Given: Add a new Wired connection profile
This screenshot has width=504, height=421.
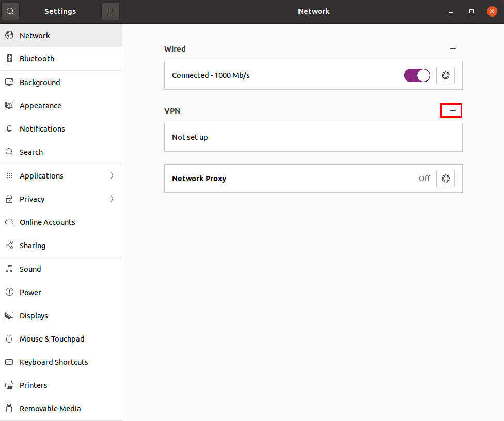Looking at the screenshot, I should pyautogui.click(x=453, y=49).
